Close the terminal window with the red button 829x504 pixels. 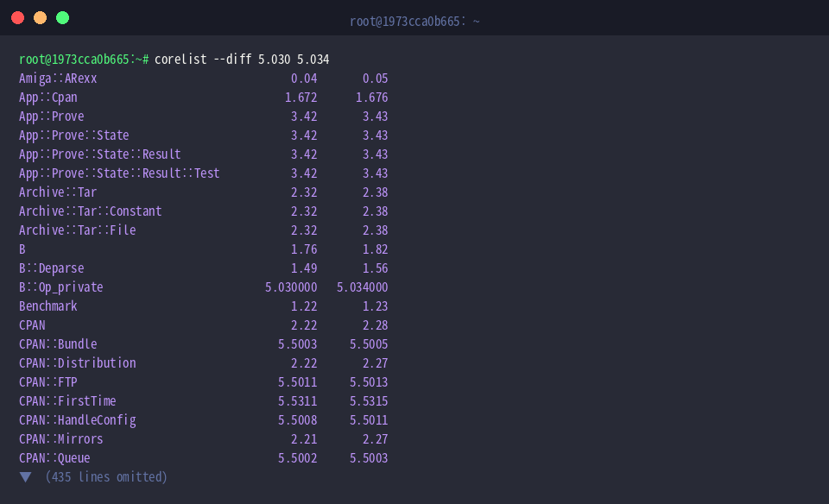(17, 18)
